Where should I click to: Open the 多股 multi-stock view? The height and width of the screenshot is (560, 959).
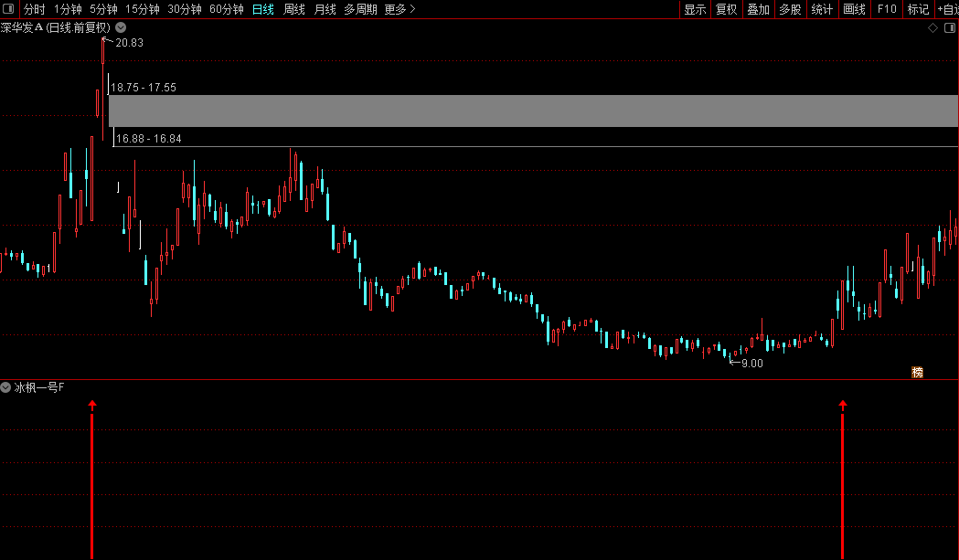pyautogui.click(x=790, y=9)
